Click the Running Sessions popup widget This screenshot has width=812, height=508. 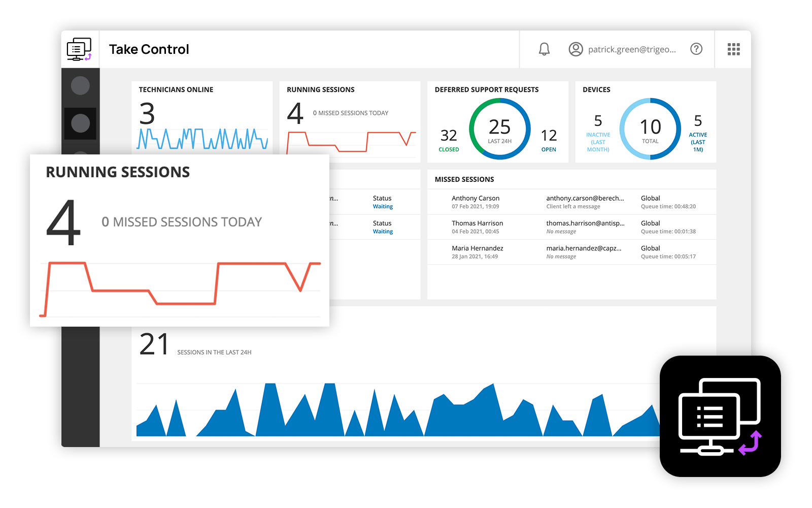(x=179, y=239)
